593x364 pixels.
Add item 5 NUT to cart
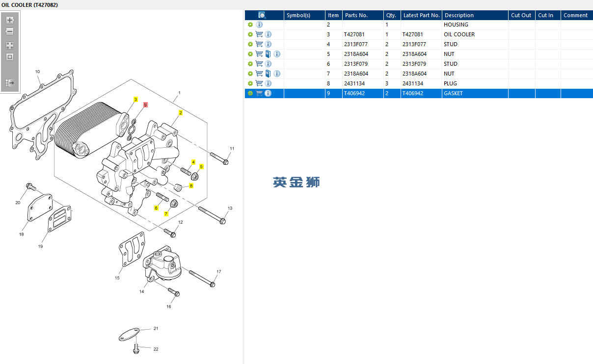click(x=259, y=54)
